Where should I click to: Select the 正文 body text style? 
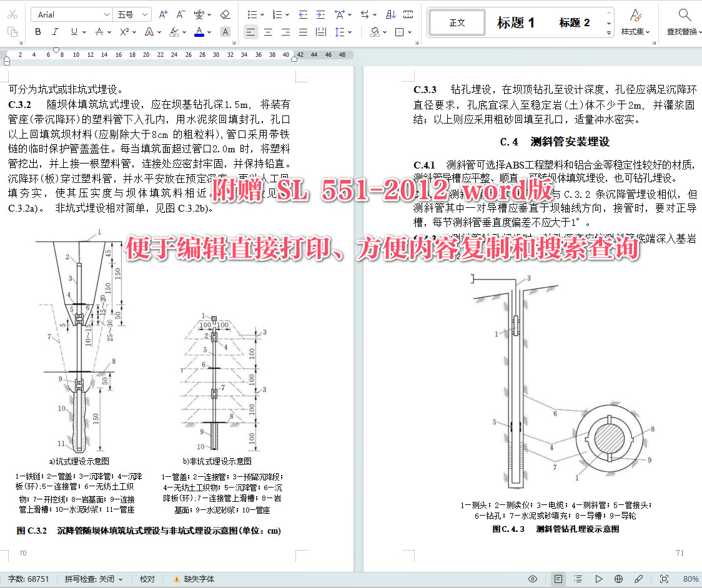[x=457, y=22]
